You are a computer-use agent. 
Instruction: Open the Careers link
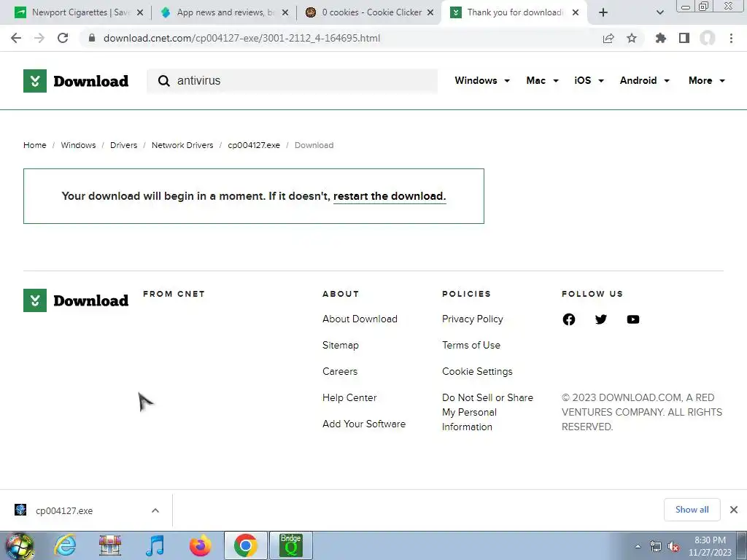coord(340,371)
